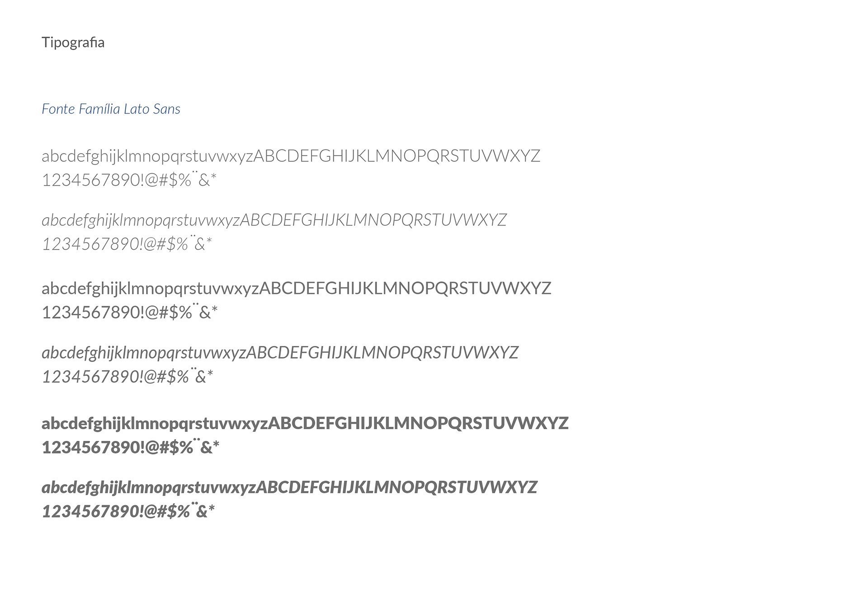
Task: Click the ampersand in the bold numerals line
Action: (x=206, y=448)
